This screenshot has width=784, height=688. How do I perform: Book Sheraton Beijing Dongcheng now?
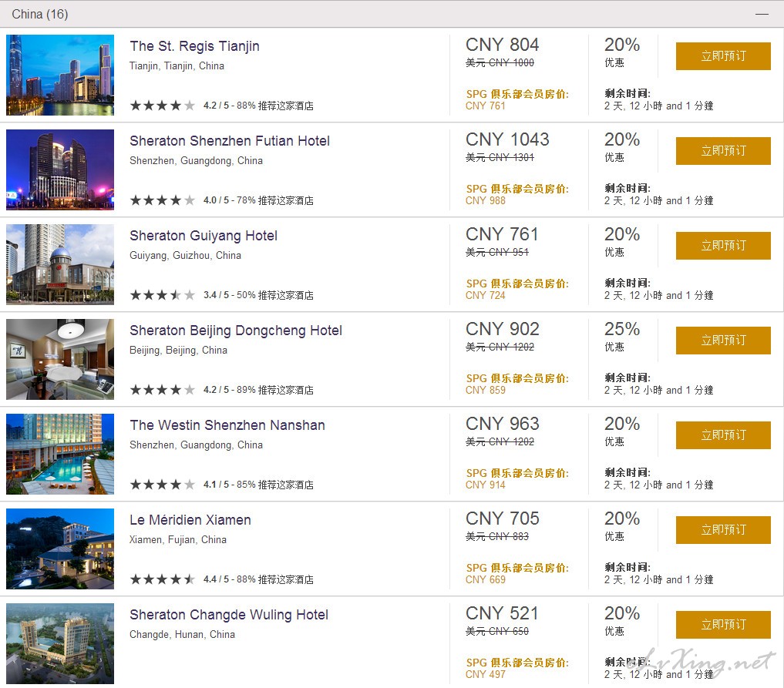coord(723,341)
